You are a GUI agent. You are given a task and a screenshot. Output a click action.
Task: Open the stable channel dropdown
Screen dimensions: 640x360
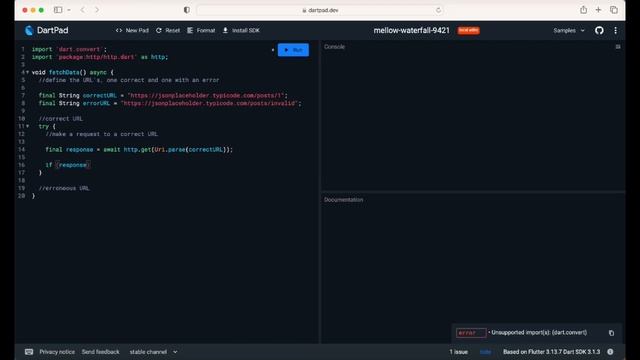pyautogui.click(x=153, y=352)
